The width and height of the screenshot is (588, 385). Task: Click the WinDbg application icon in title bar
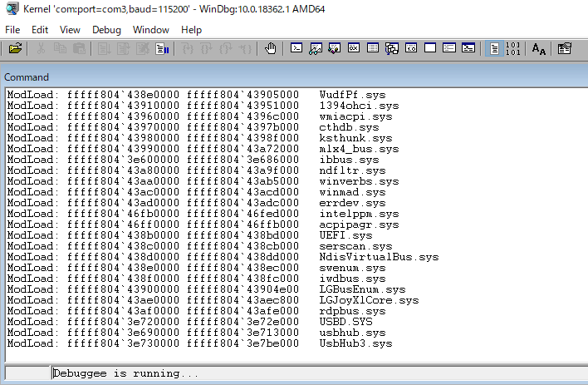12,8
